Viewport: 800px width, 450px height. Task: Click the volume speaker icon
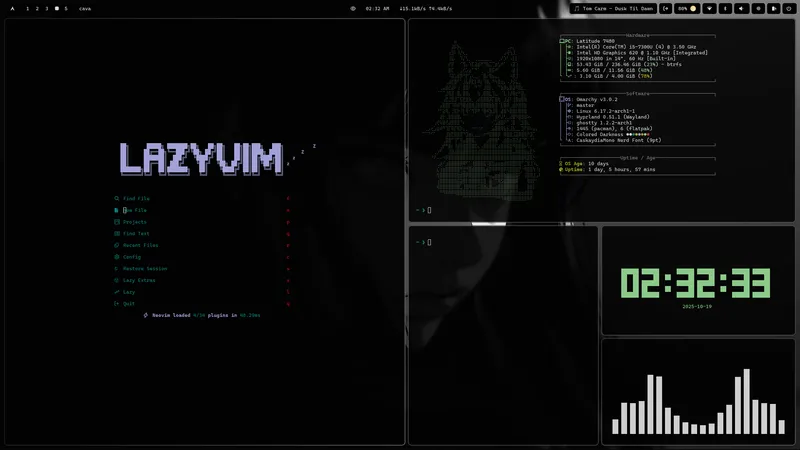pyautogui.click(x=741, y=9)
